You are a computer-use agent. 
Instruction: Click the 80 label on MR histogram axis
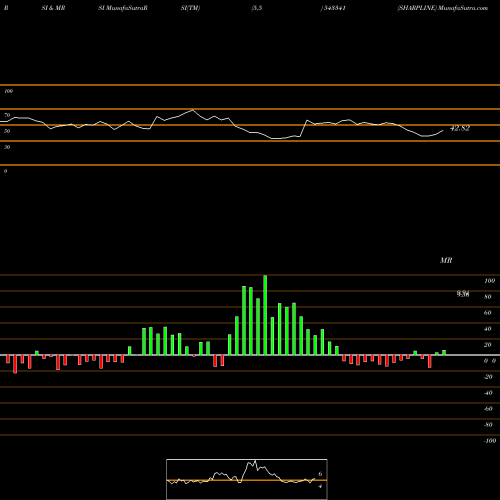click(x=488, y=297)
